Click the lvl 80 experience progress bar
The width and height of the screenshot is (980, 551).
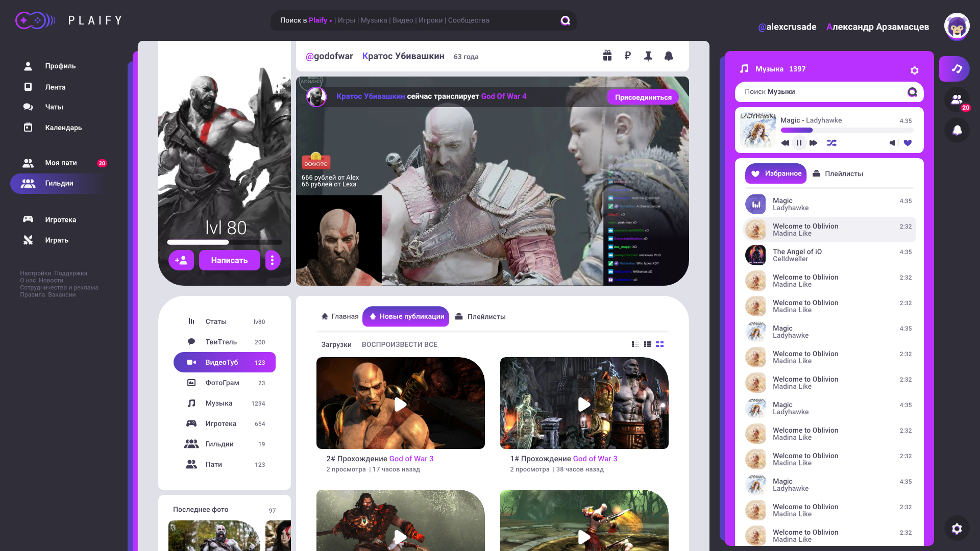[x=225, y=242]
